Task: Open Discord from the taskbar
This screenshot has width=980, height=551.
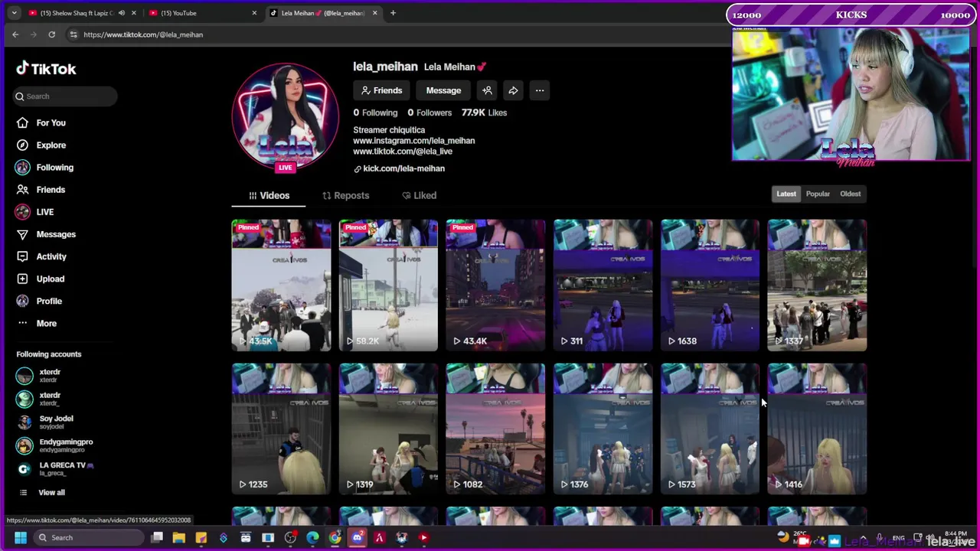Action: 357,537
